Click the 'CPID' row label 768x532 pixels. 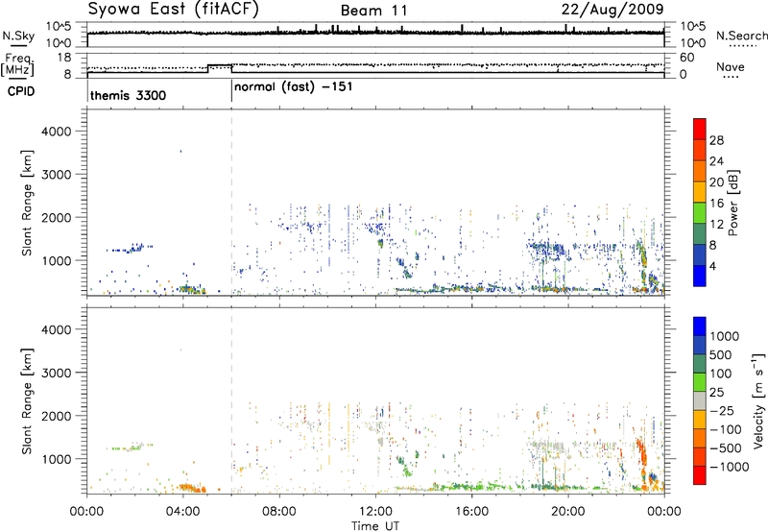21,91
